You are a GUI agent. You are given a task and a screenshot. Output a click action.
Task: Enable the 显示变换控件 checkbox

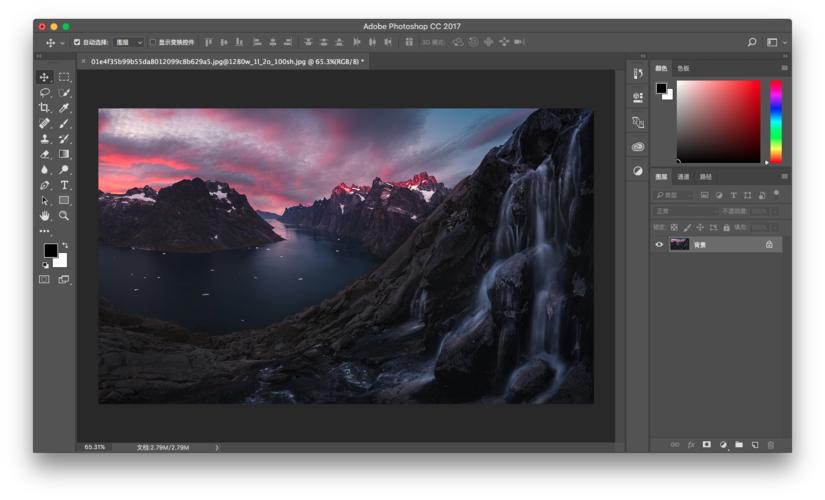point(153,42)
